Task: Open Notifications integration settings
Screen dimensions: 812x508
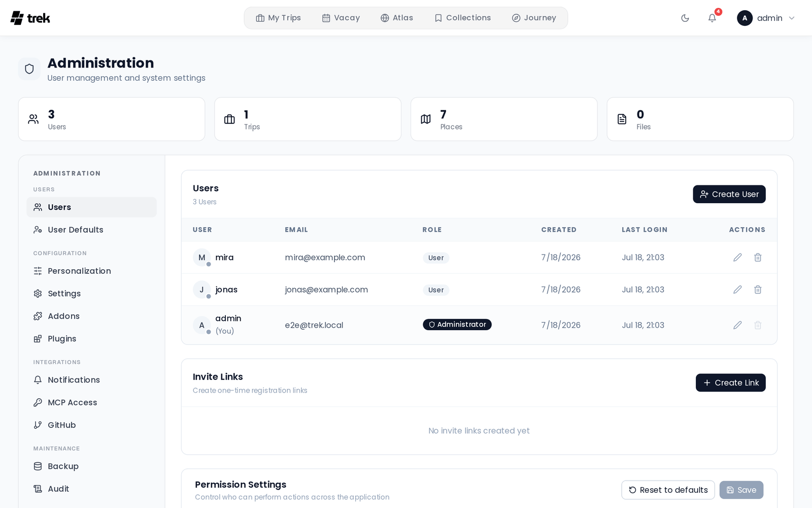Action: pyautogui.click(x=91, y=380)
